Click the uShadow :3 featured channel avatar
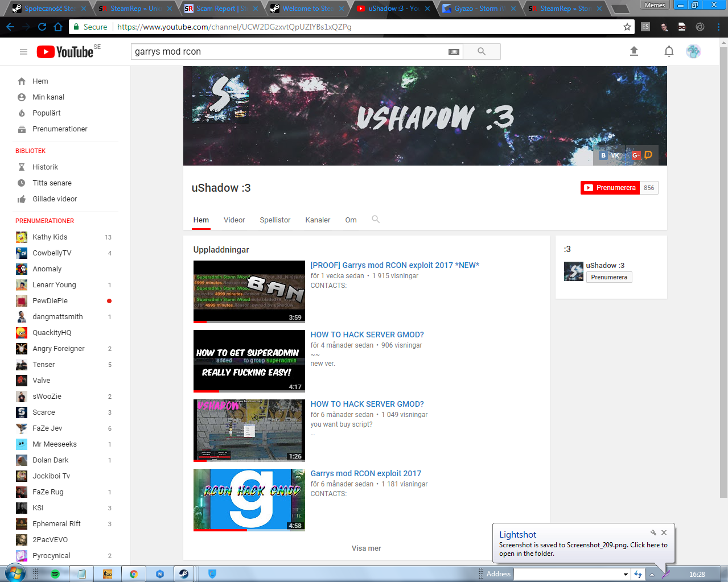Image resolution: width=728 pixels, height=582 pixels. tap(574, 271)
